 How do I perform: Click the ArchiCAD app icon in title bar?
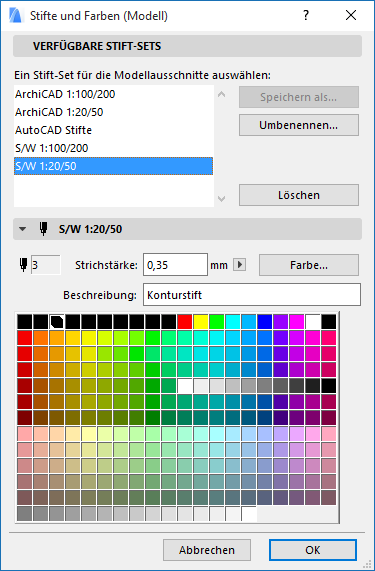coord(17,16)
